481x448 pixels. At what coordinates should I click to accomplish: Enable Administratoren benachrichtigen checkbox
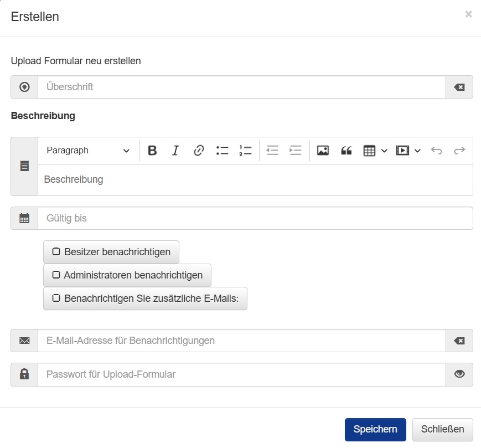[x=56, y=275]
